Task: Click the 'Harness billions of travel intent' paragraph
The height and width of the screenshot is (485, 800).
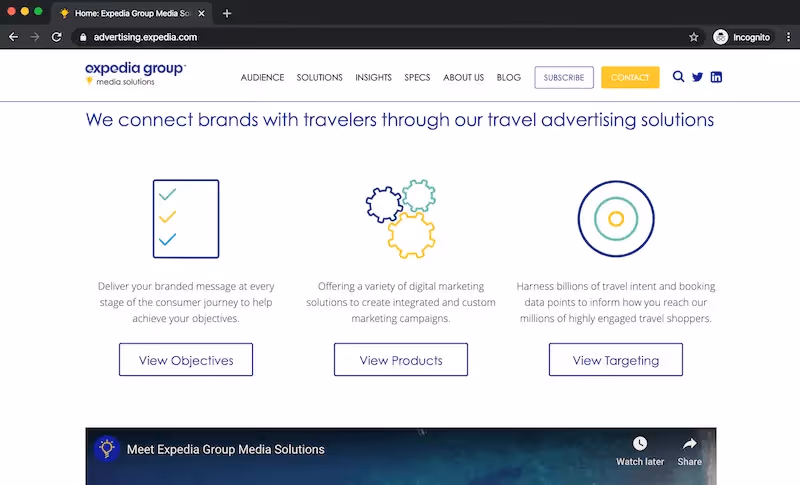Action: tap(616, 302)
